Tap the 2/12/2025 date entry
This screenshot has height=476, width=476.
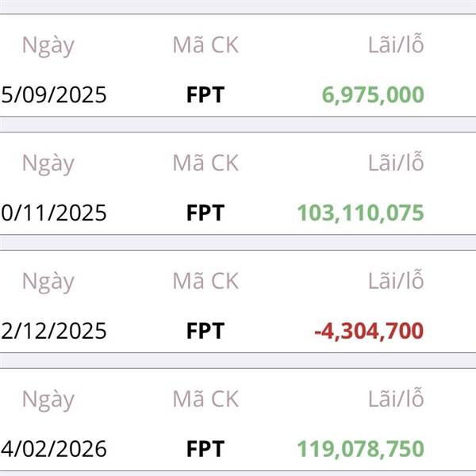pos(54,331)
